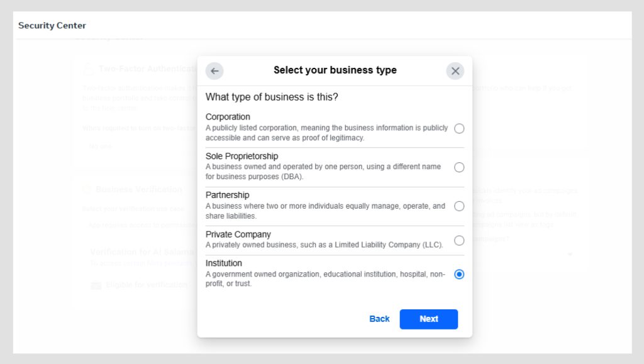Viewport: 644px width, 364px height.
Task: Click the Partnership option title
Action: pyautogui.click(x=227, y=195)
